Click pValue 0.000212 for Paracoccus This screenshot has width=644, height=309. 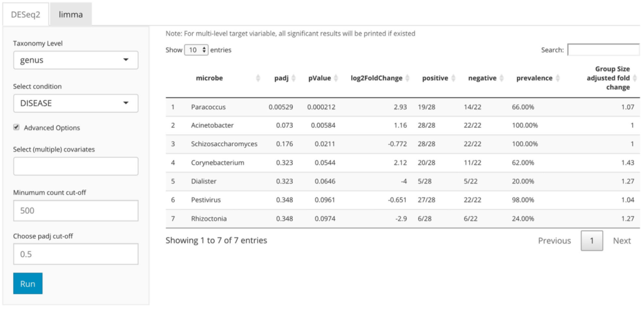[x=321, y=107]
